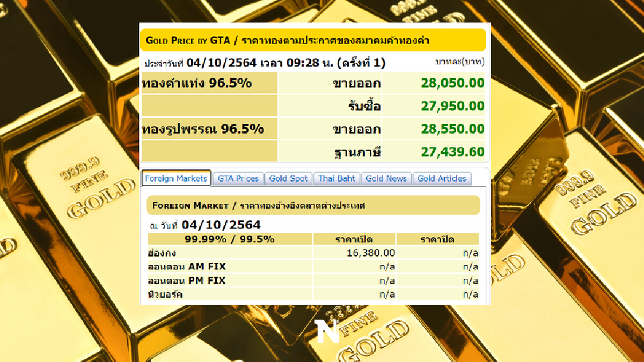
Task: Click the ลอนดอน PM FIX row label
Action: pos(187,280)
